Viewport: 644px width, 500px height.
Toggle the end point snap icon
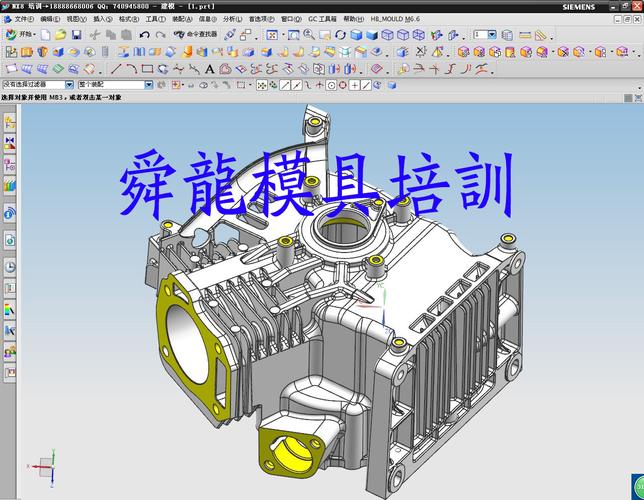[285, 85]
